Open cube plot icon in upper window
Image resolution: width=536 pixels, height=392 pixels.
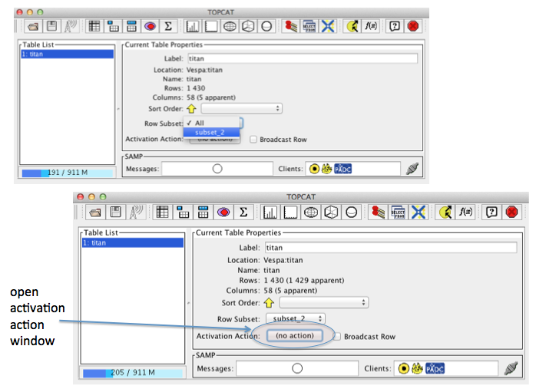click(248, 26)
